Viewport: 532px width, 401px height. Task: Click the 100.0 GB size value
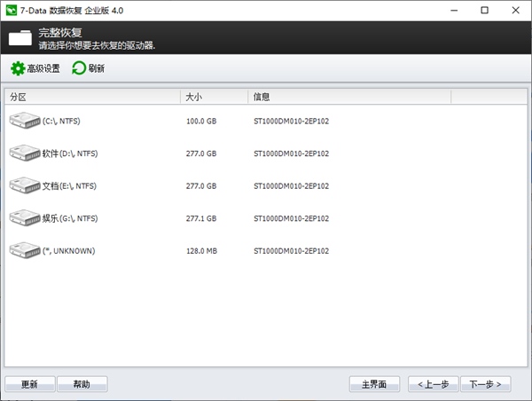(x=201, y=122)
